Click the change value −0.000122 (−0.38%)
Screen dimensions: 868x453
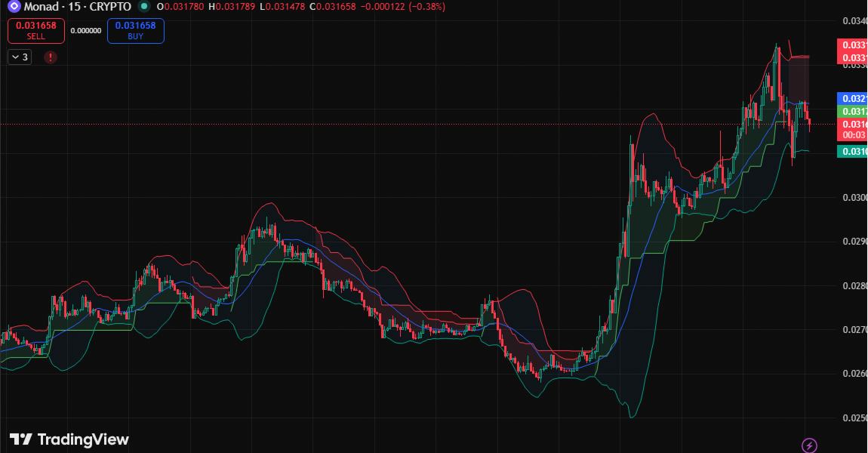(x=402, y=7)
